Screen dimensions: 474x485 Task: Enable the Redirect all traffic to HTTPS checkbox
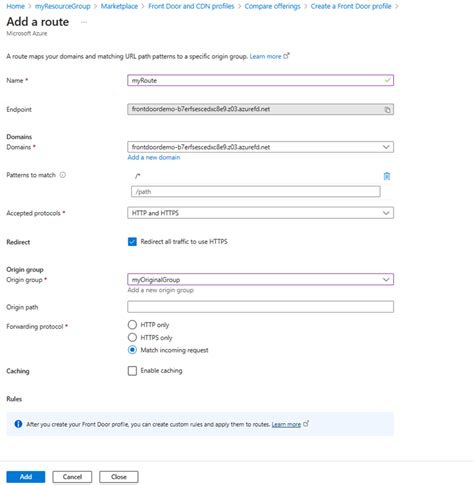(132, 242)
